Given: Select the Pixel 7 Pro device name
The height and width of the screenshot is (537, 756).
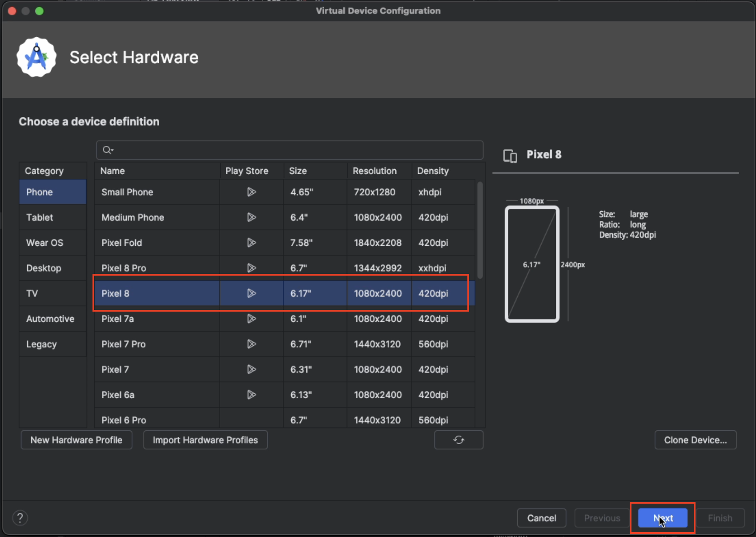Looking at the screenshot, I should pyautogui.click(x=123, y=344).
